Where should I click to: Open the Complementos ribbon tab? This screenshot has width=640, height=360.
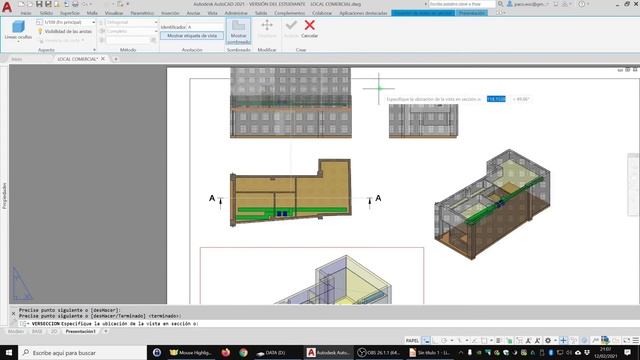(289, 13)
